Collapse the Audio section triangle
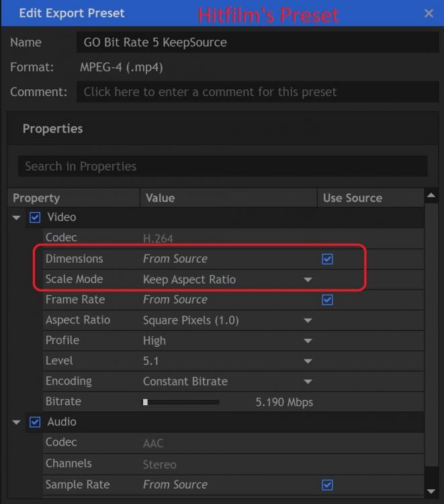Viewport: 444px width, 504px height. pos(16,422)
